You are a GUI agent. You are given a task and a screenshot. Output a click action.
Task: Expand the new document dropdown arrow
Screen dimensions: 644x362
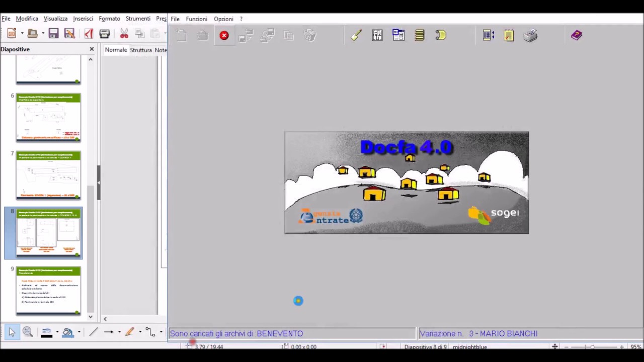tap(22, 34)
